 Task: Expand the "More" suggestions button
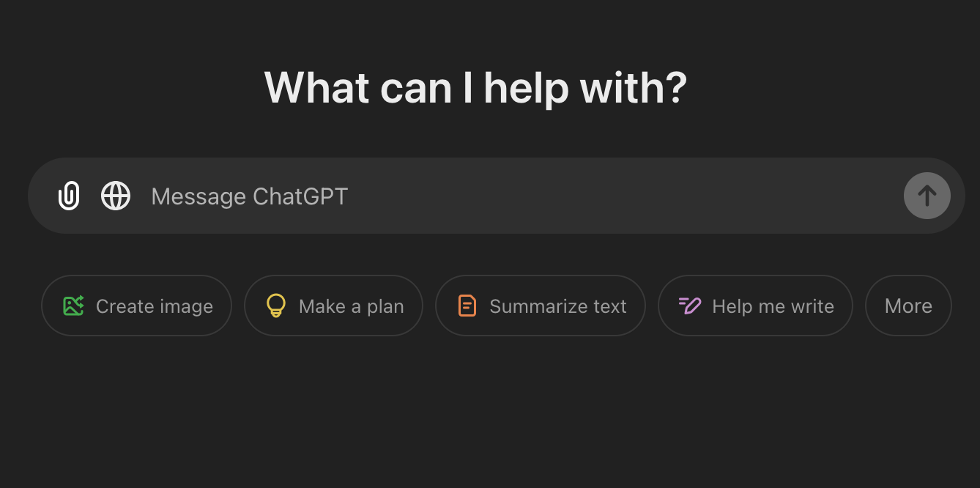coord(908,306)
